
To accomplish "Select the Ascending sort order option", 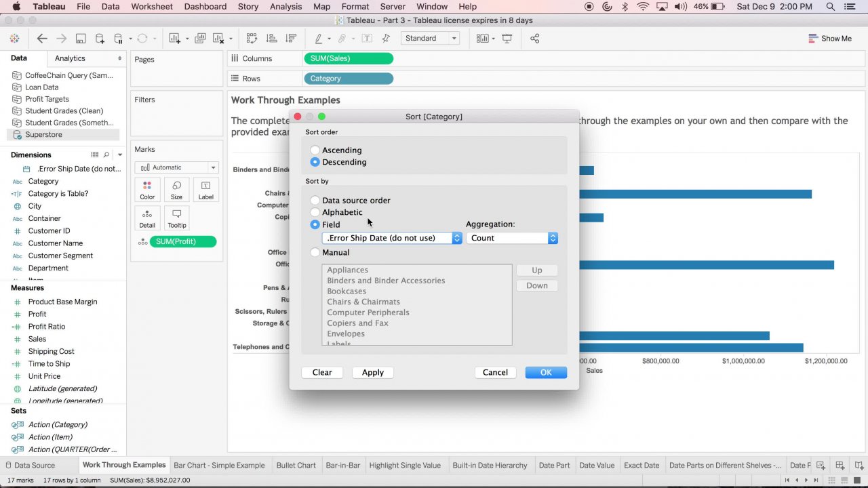I will tap(315, 150).
